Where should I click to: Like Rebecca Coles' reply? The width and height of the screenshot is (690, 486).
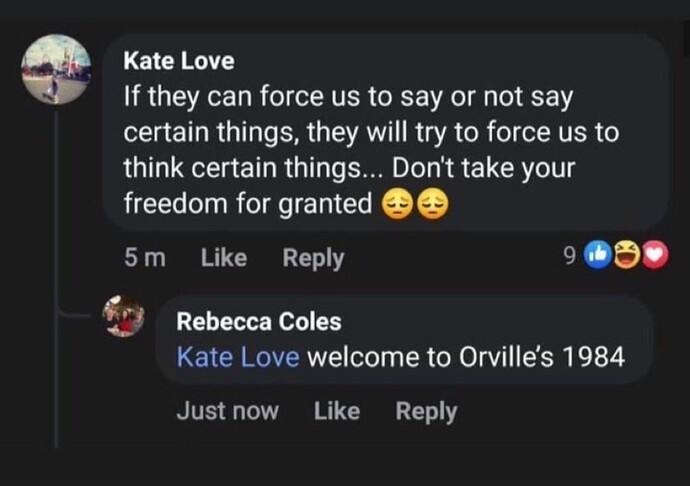click(x=337, y=411)
